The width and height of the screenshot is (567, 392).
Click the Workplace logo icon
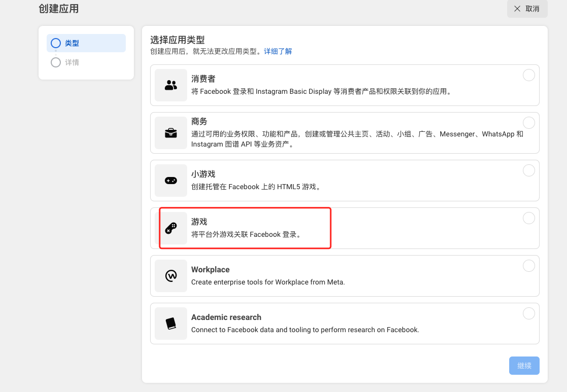(x=171, y=276)
